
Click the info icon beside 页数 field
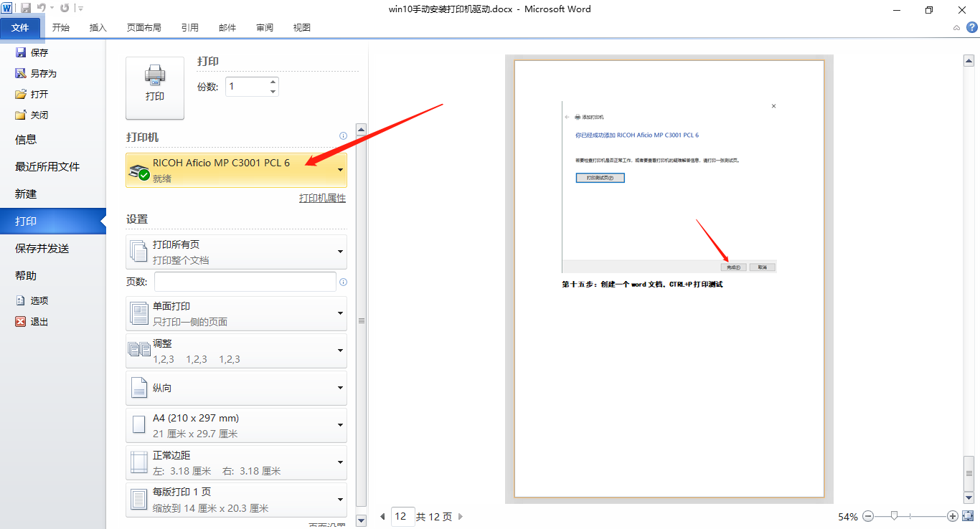click(343, 282)
